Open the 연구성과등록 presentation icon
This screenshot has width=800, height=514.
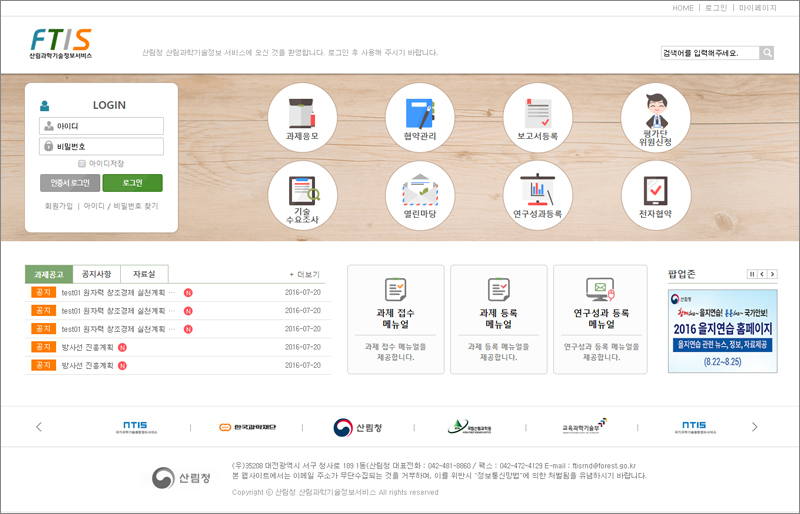click(538, 194)
